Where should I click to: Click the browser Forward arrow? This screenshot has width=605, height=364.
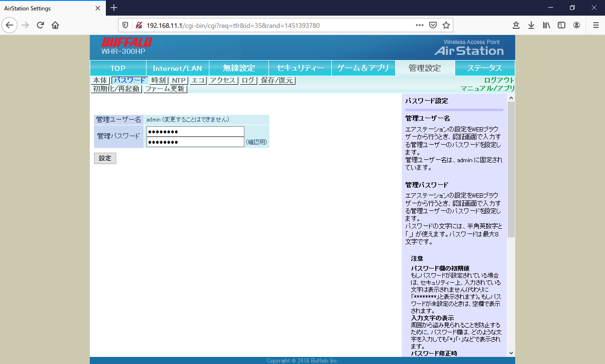pyautogui.click(x=25, y=25)
